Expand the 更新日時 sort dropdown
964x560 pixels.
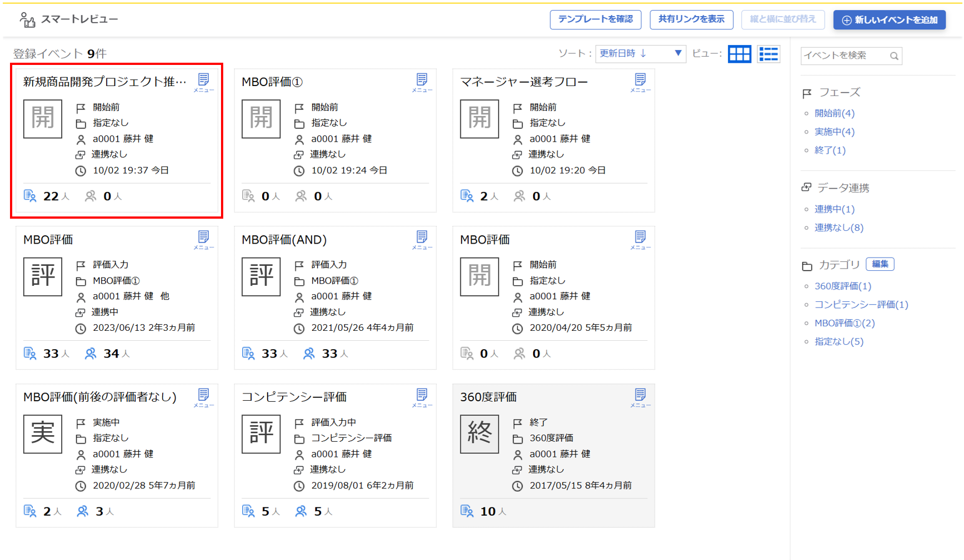pos(640,54)
